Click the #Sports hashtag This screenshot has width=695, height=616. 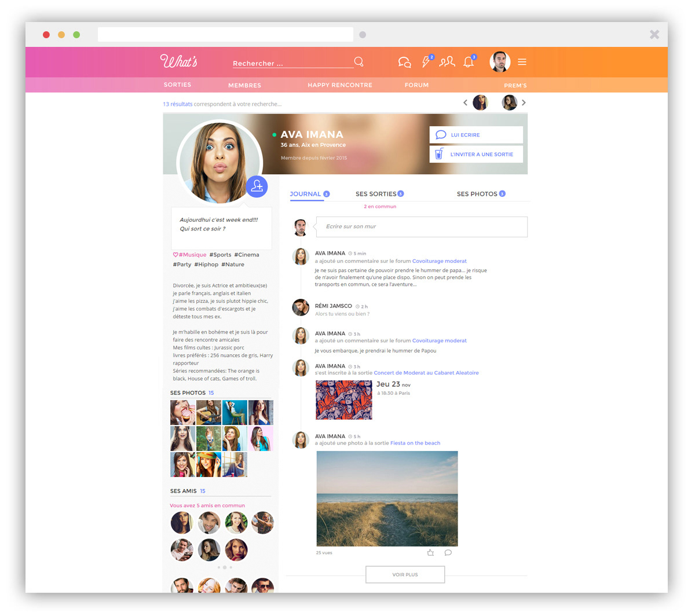220,255
